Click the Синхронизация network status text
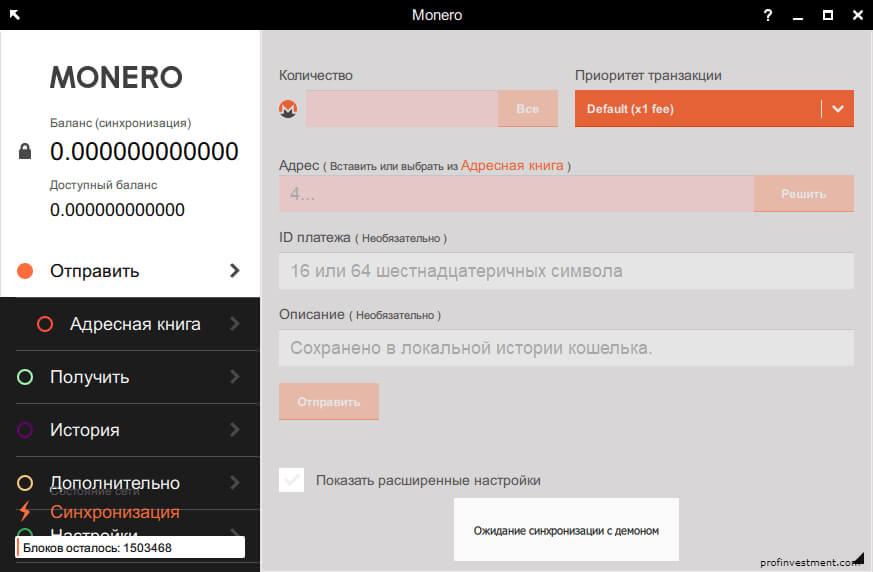Screen dimensions: 873x572 [115, 512]
